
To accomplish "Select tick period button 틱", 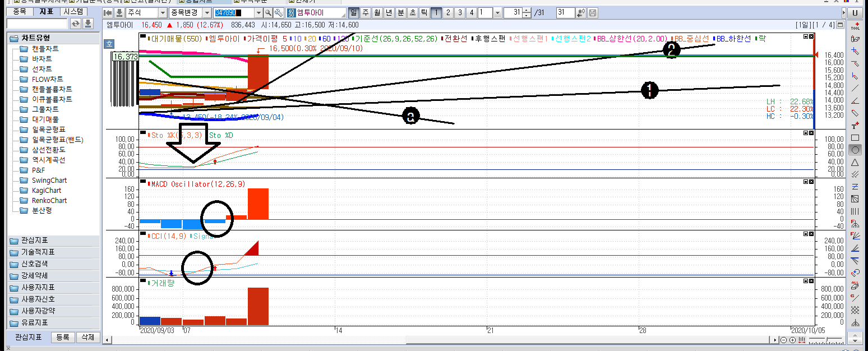I will [424, 12].
